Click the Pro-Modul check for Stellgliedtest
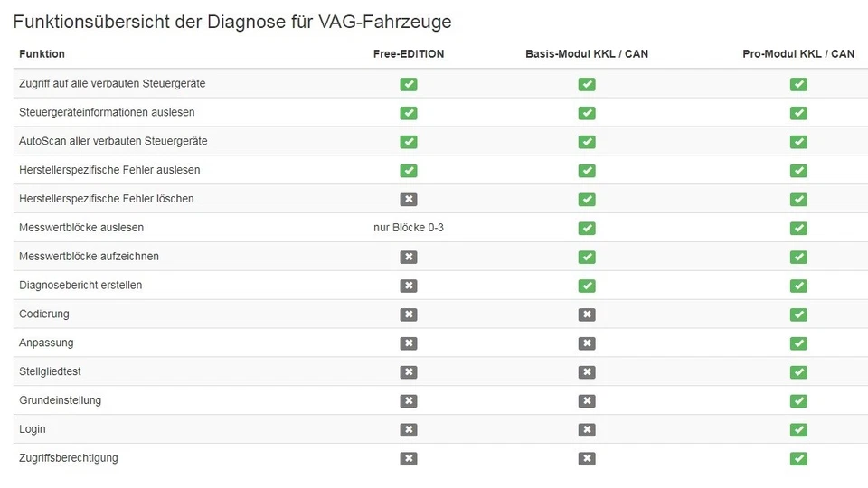Screen dimensions: 868x488 click(x=798, y=372)
